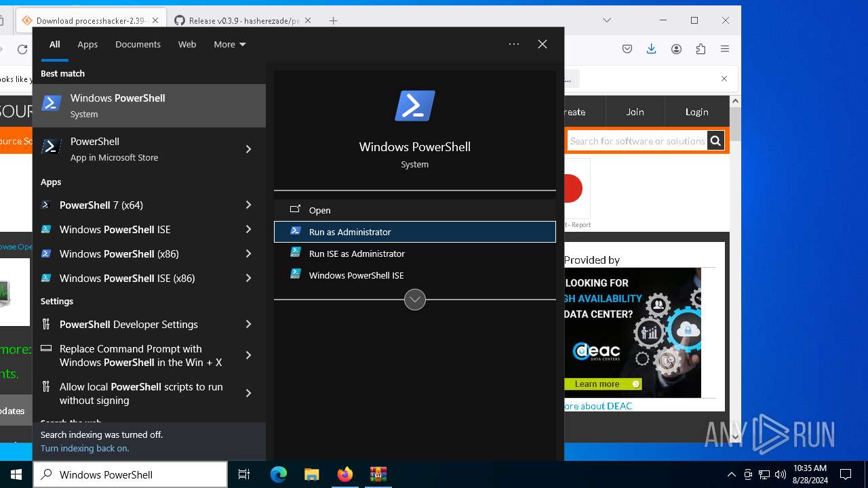868x488 pixels.
Task: Expand more actions with down chevron
Action: click(415, 299)
